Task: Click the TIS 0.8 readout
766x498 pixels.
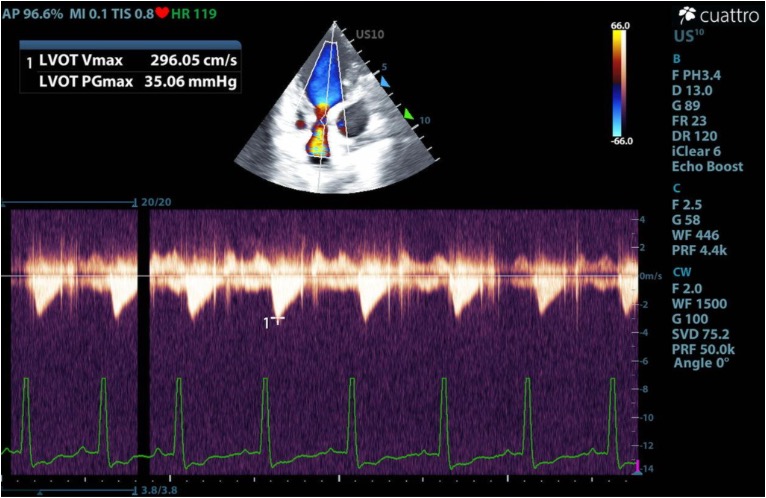Action: (x=133, y=13)
